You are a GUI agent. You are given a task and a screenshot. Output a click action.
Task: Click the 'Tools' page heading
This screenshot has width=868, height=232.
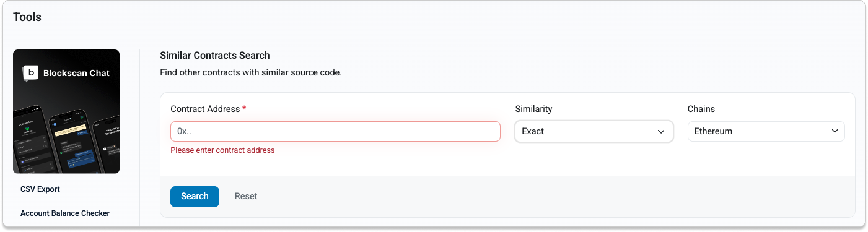click(27, 17)
